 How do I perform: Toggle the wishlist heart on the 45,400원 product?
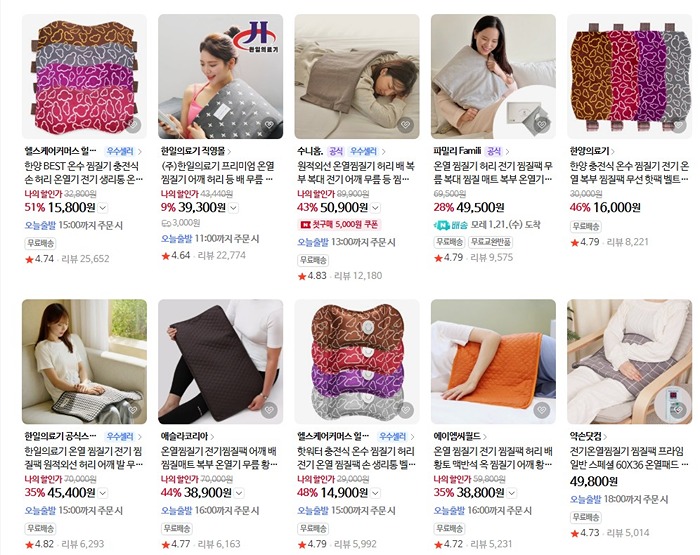click(133, 410)
